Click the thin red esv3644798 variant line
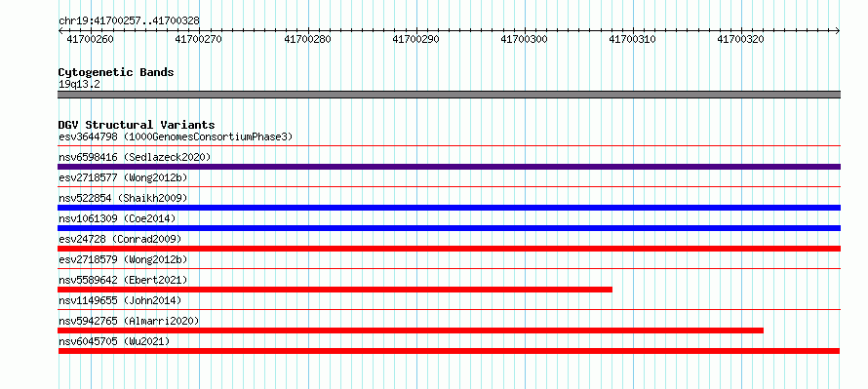The width and height of the screenshot is (868, 389). (x=449, y=146)
